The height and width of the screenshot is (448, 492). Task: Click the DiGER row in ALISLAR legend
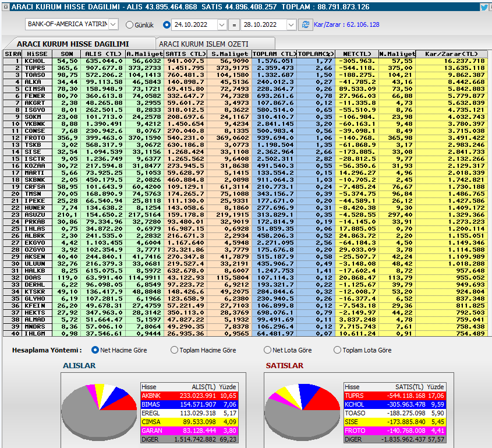coord(189,439)
